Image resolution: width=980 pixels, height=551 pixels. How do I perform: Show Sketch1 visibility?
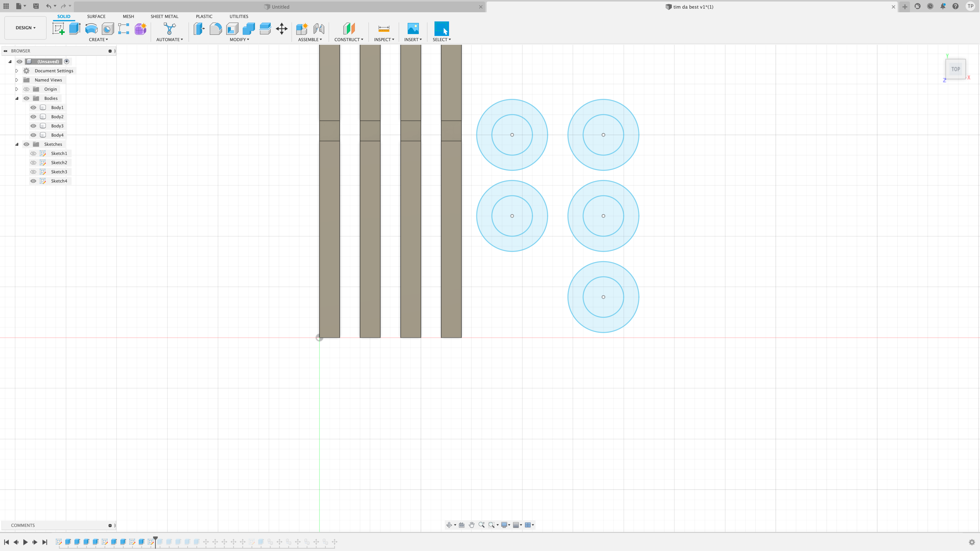(x=33, y=153)
